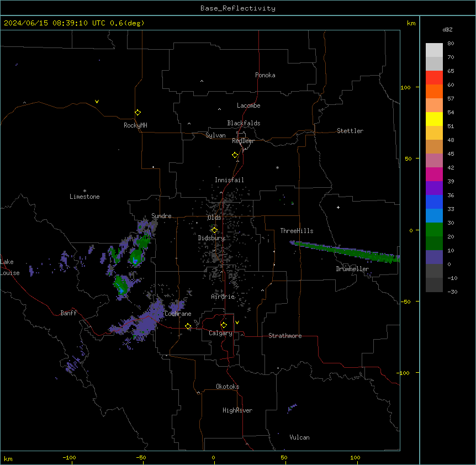Viewport: 476px width, 465px height.
Task: Click the yellow v marker northwest of RockyMH
Action: coord(97,102)
